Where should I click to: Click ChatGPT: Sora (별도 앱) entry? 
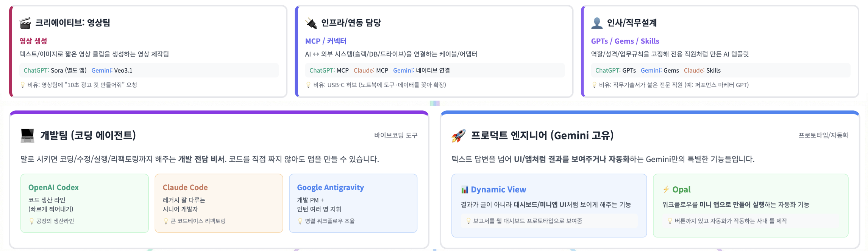55,70
